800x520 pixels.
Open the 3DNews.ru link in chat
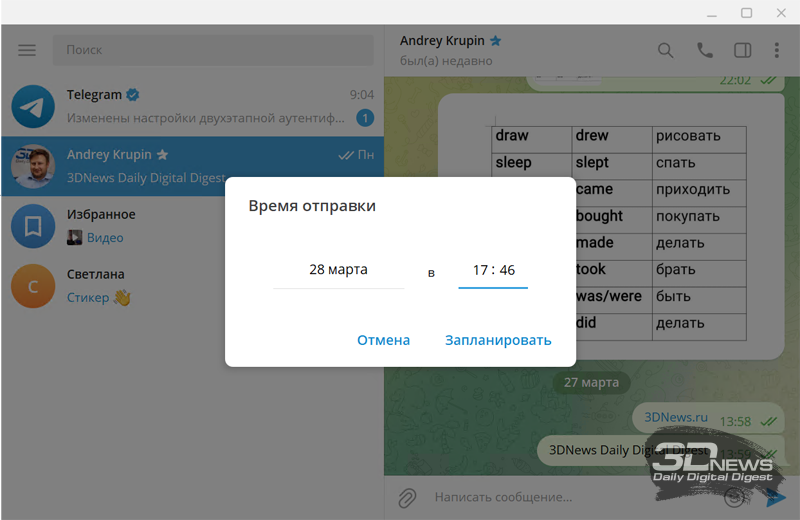point(675,417)
